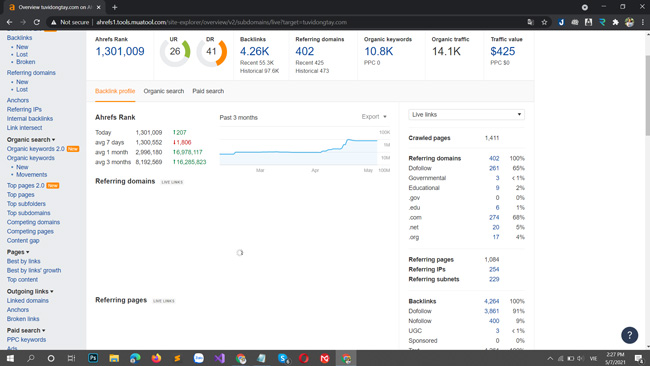Viewport: 650px width, 366px height.
Task: Go back to the previous page
Action: coord(9,22)
